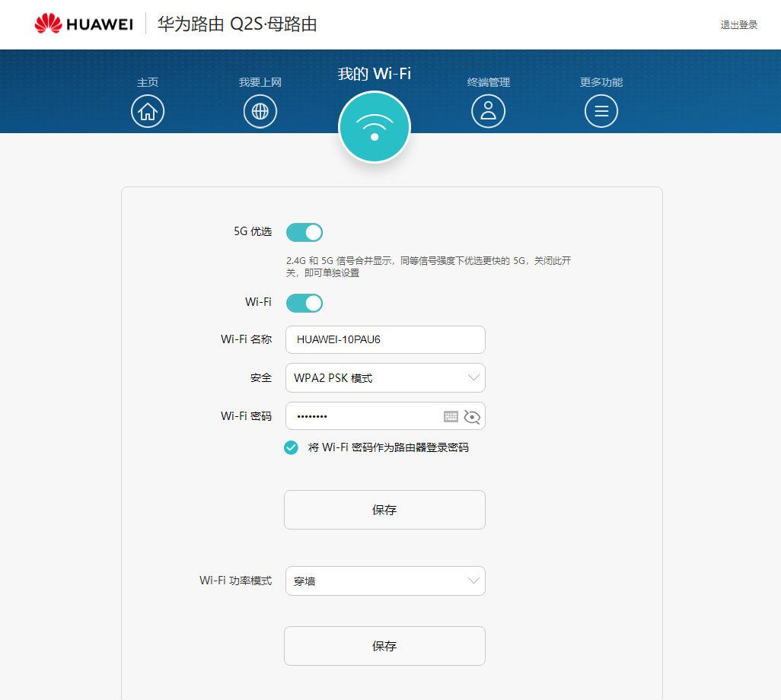The height and width of the screenshot is (700, 781).
Task: Open the 终端管理 user icon
Action: pyautogui.click(x=488, y=111)
